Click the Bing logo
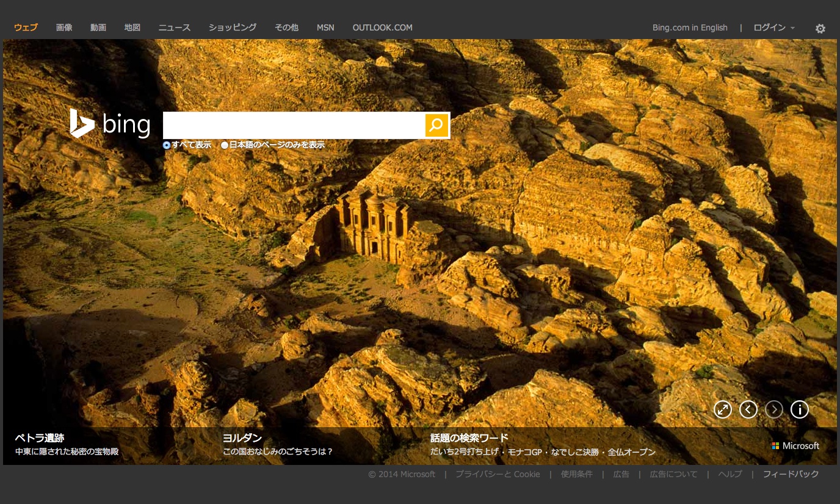 (x=110, y=124)
